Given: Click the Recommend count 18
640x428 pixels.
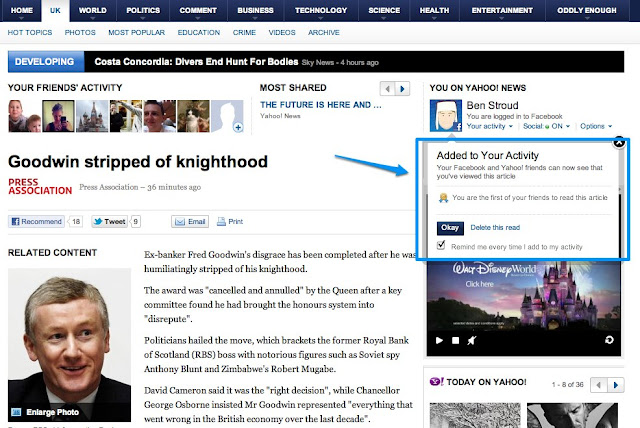Looking at the screenshot, I should click(76, 222).
